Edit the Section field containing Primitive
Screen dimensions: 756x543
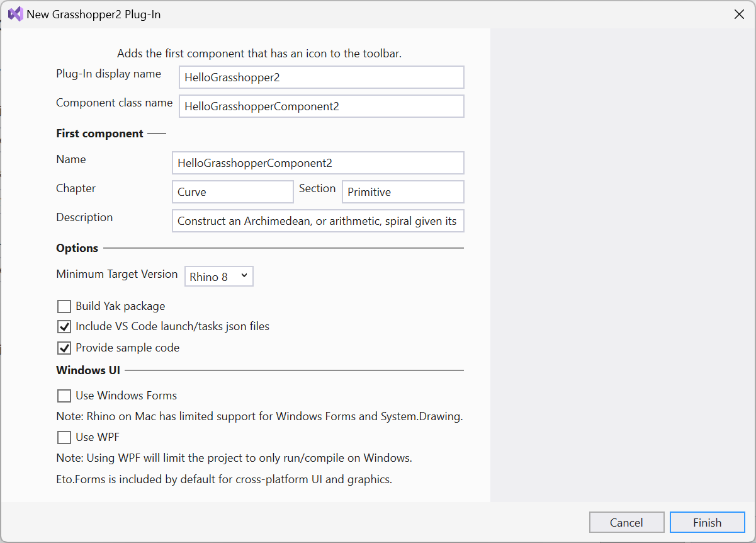(403, 192)
